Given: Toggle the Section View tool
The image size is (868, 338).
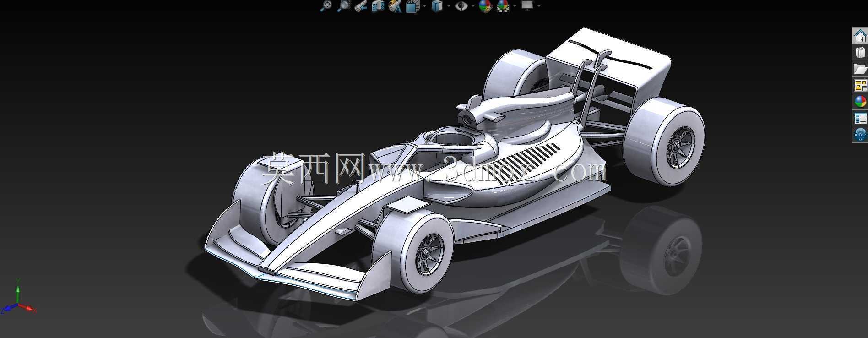Looking at the screenshot, I should [x=378, y=6].
